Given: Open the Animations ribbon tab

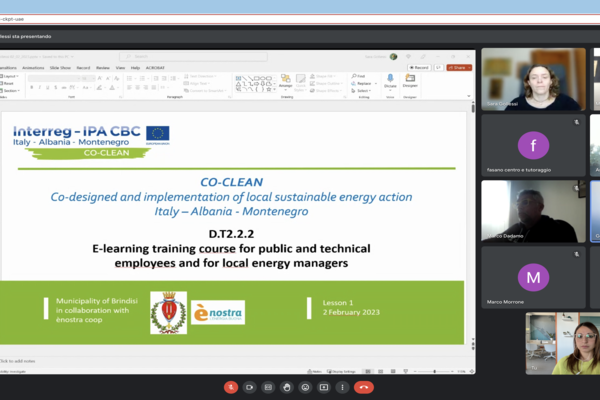Looking at the screenshot, I should click(33, 68).
